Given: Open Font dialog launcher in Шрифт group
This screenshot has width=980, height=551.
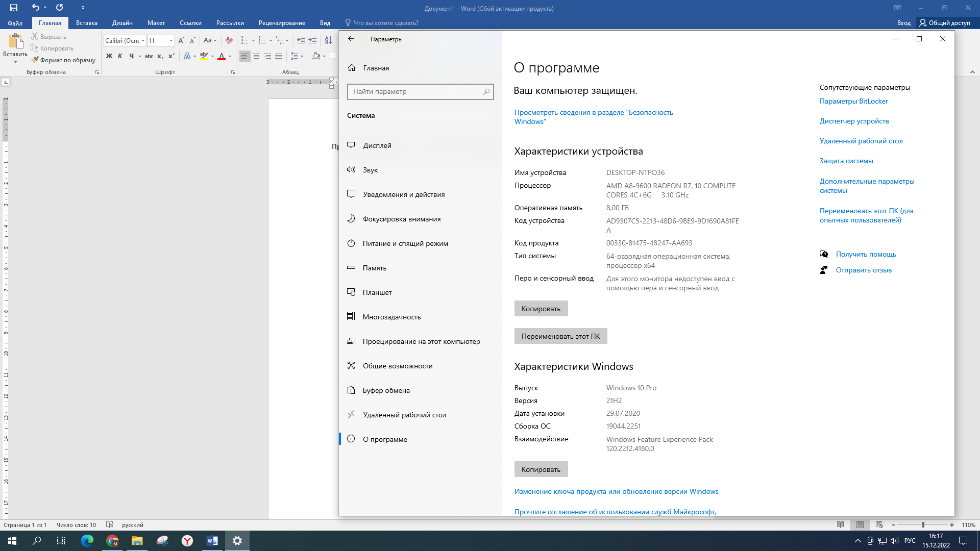Looking at the screenshot, I should click(x=233, y=72).
